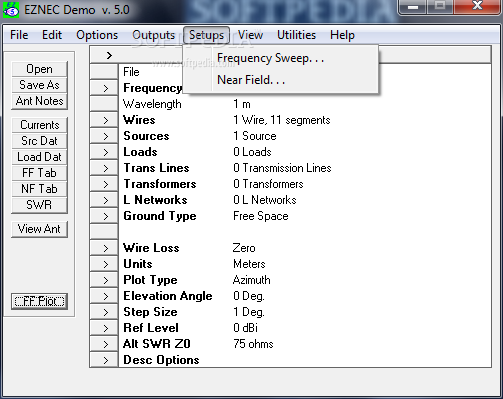Click the Elevation Angle '0 Deg.' value
Screen dimensions: 503x399
[x=249, y=296]
